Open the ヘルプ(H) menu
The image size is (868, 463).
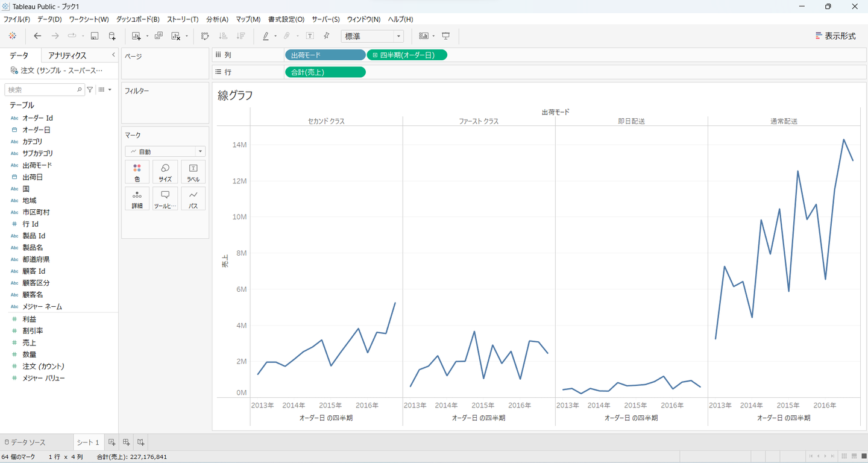coord(400,19)
